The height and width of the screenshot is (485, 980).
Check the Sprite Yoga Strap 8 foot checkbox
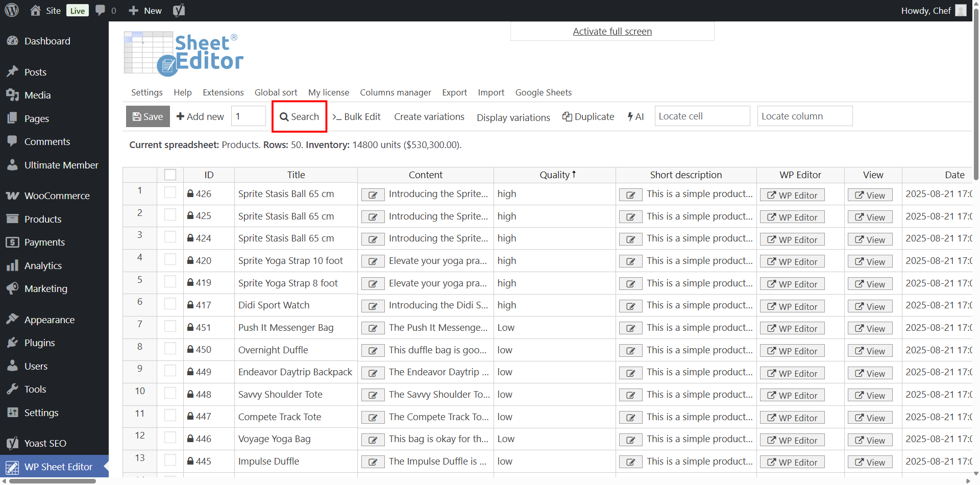(x=170, y=281)
